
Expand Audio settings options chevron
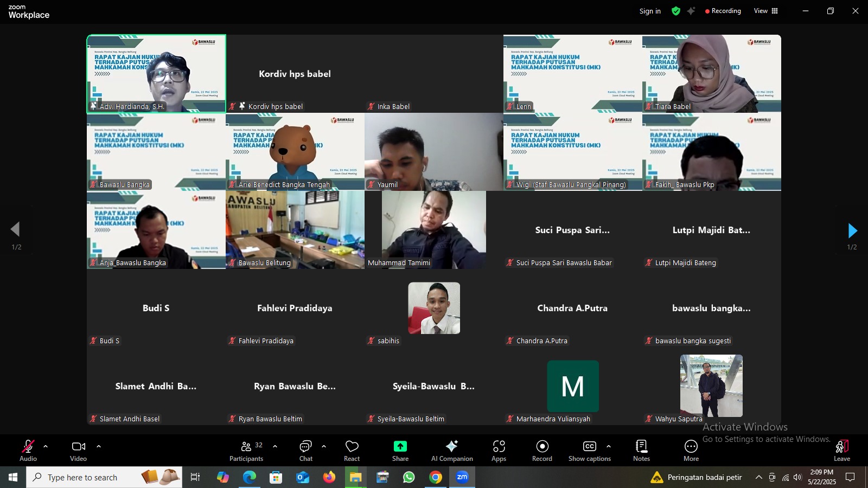pos(45,446)
